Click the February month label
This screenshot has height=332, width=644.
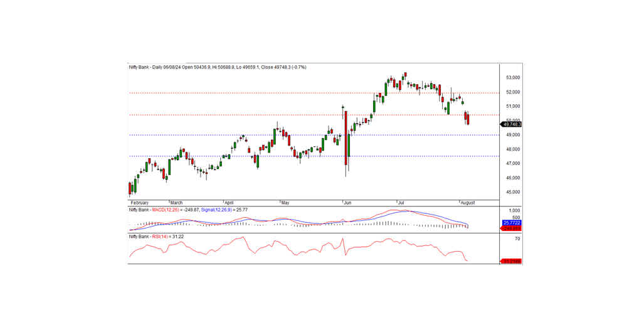139,203
